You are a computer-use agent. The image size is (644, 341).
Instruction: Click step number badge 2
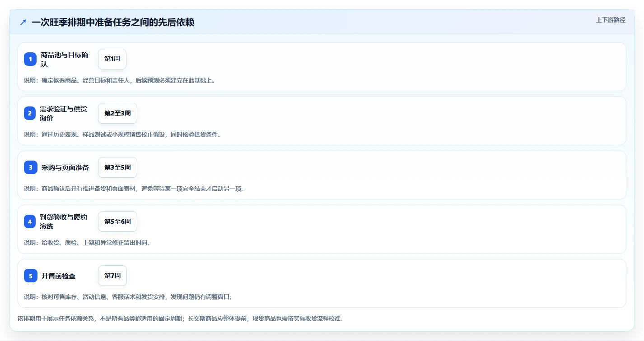tap(30, 113)
